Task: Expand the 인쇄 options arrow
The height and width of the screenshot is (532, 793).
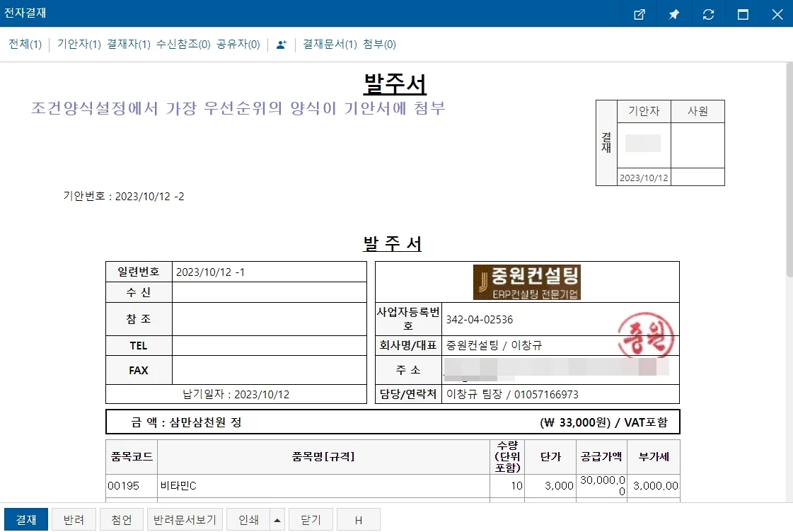Action: click(277, 520)
